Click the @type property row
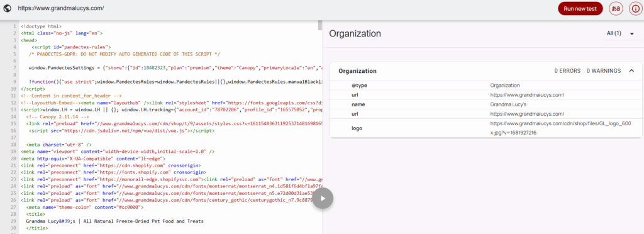Screen dimensions: 644x234 coord(486,86)
